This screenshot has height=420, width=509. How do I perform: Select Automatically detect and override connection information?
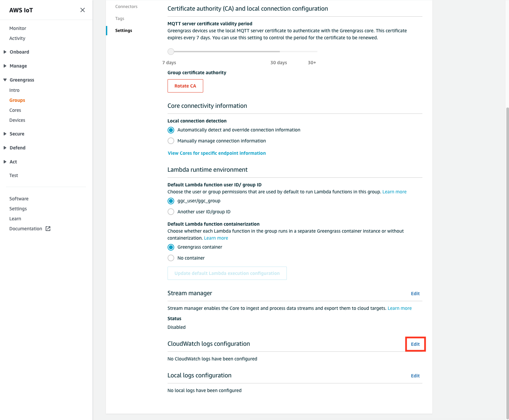coord(171,130)
